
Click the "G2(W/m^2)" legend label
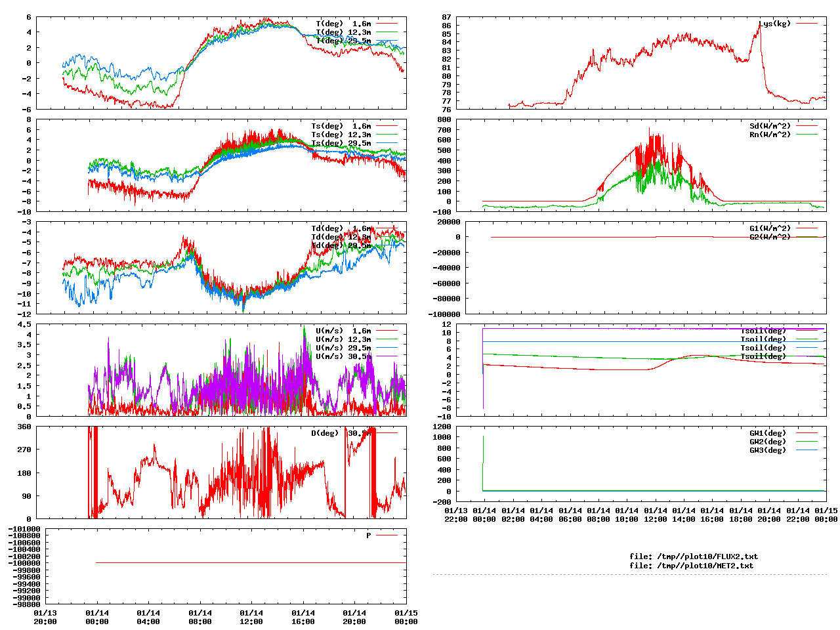point(770,237)
